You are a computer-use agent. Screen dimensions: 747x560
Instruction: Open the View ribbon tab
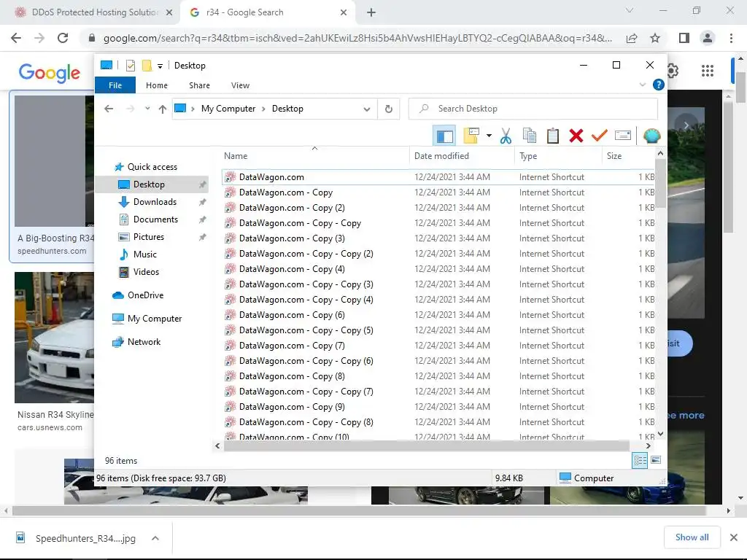pyautogui.click(x=240, y=85)
